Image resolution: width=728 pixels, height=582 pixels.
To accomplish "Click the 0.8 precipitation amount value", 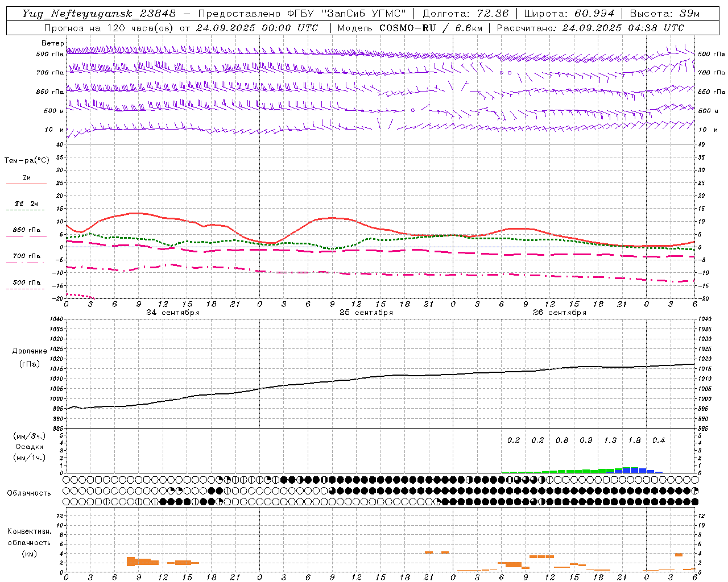I will pos(562,440).
